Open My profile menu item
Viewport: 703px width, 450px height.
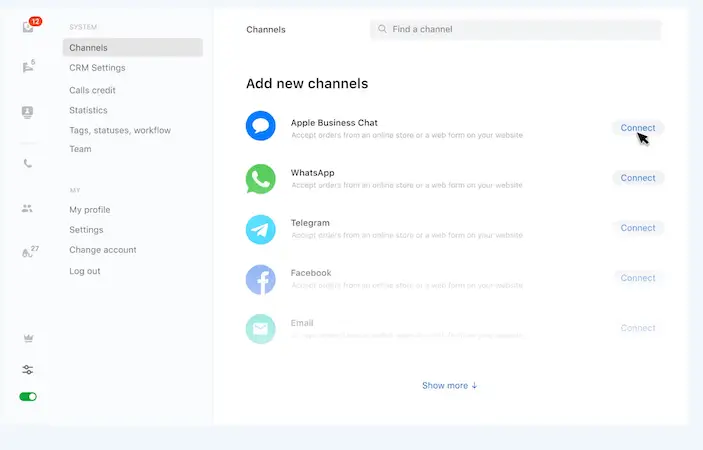pyautogui.click(x=90, y=210)
